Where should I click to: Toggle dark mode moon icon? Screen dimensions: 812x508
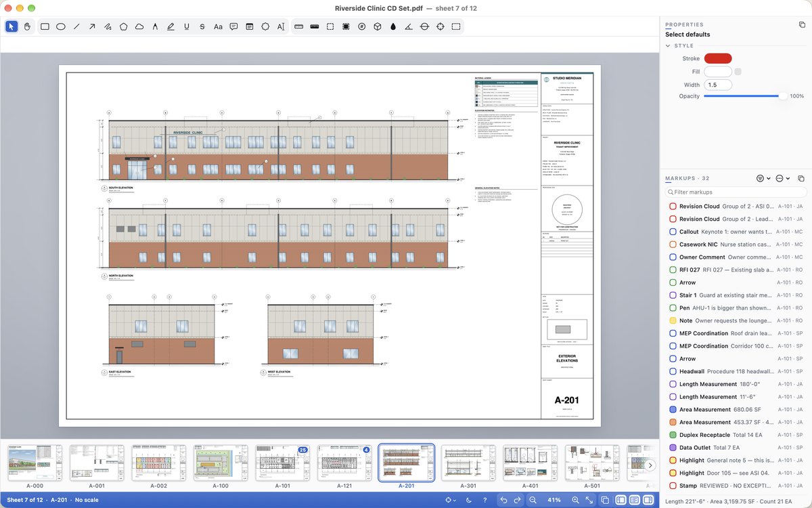click(469, 500)
